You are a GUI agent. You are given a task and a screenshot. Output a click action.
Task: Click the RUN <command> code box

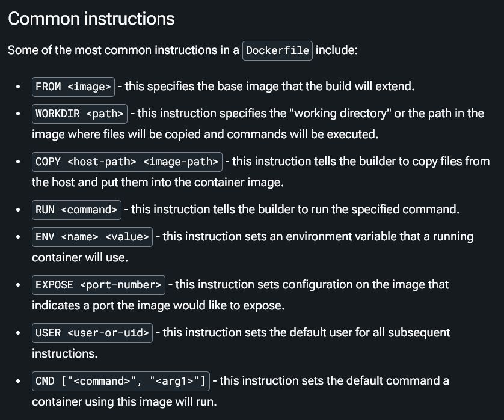76,210
